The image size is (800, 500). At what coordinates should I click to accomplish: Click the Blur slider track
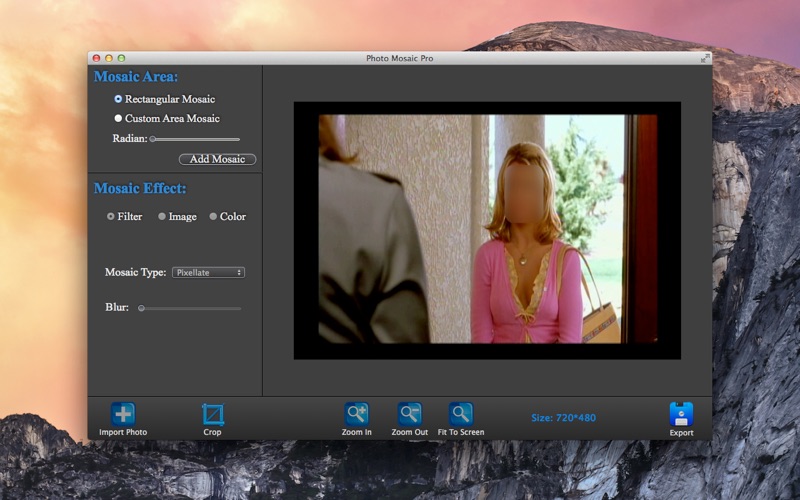pyautogui.click(x=191, y=308)
